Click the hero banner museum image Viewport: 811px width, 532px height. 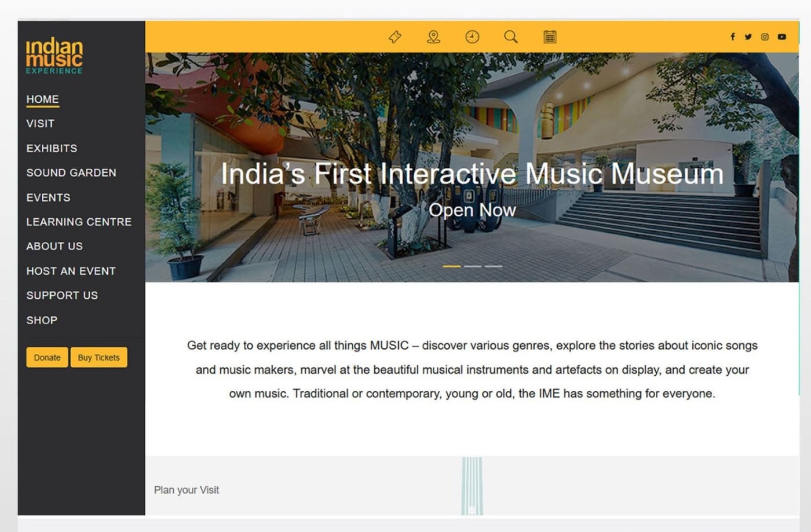(x=472, y=167)
